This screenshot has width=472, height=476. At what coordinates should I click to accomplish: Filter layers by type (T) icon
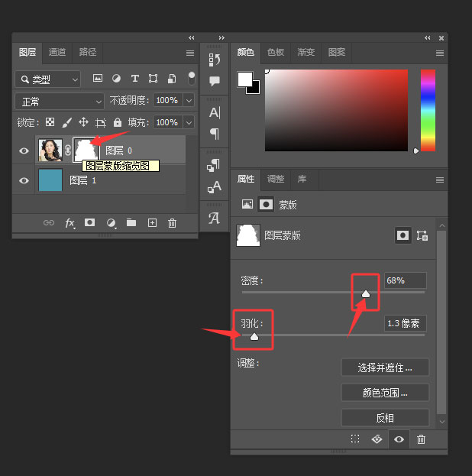point(134,79)
